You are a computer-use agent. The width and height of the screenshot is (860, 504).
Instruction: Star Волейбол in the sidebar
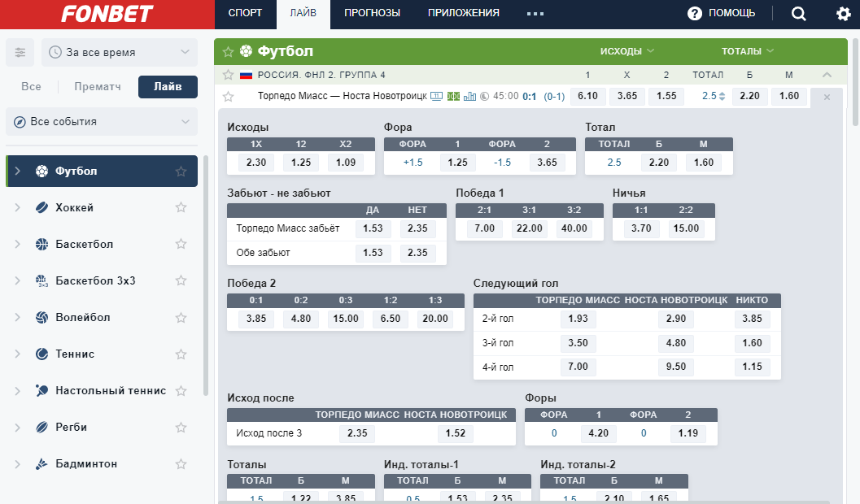pos(181,317)
